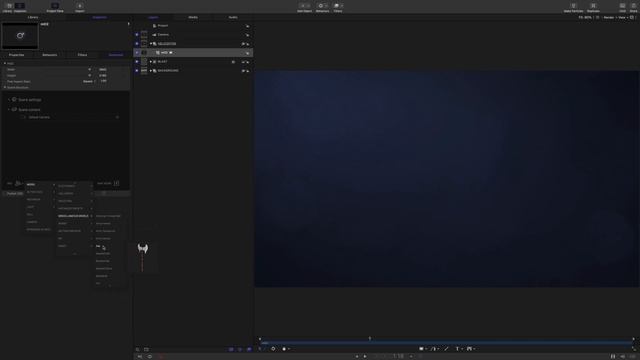This screenshot has width=640, height=360.
Task: Select the paint stroke tool
Action: click(x=446, y=349)
